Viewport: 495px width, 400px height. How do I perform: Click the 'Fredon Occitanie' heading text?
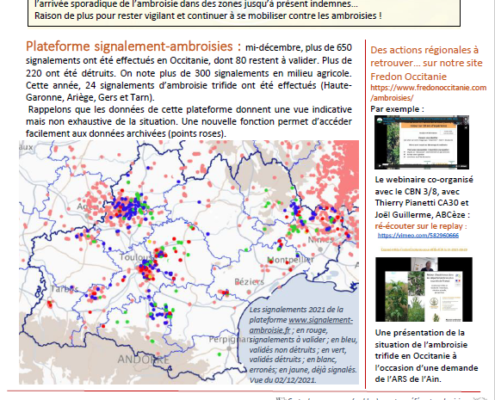[408, 77]
